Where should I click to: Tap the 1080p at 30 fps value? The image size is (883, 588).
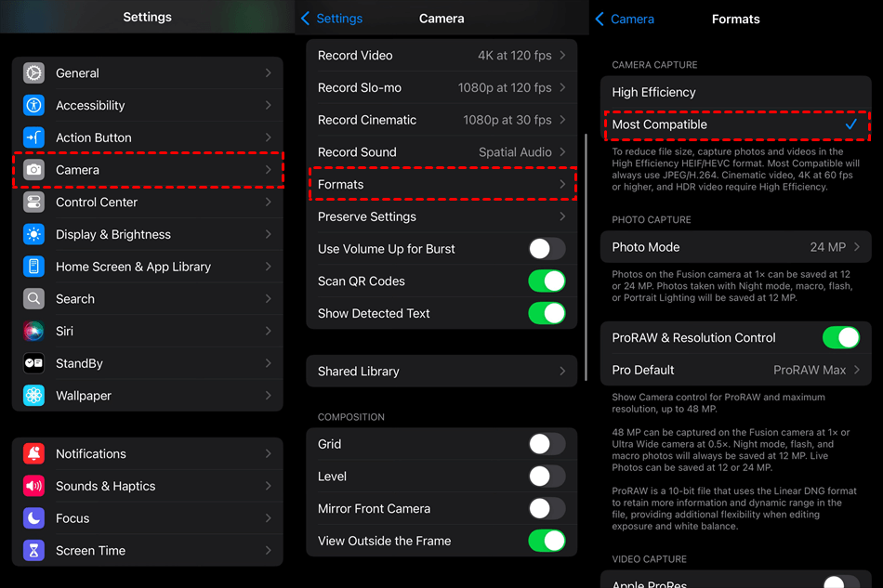[507, 120]
